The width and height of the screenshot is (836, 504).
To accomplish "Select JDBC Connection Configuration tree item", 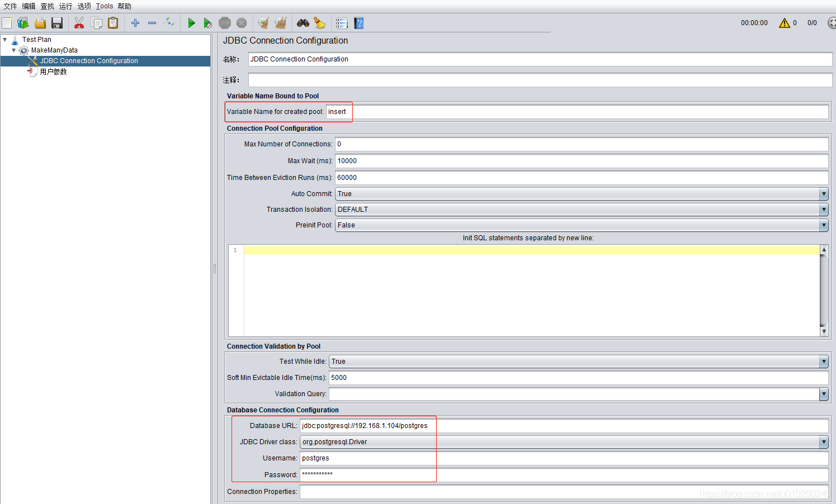I will pyautogui.click(x=89, y=61).
